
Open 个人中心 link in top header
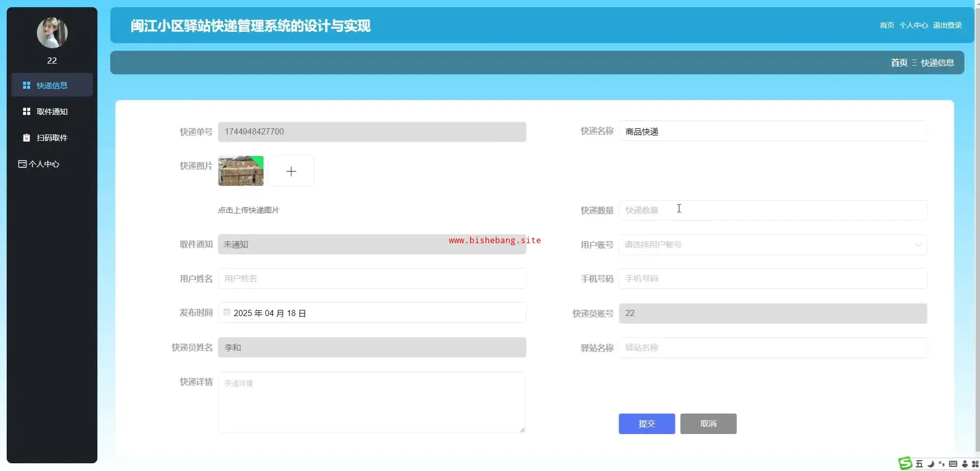coord(913,25)
